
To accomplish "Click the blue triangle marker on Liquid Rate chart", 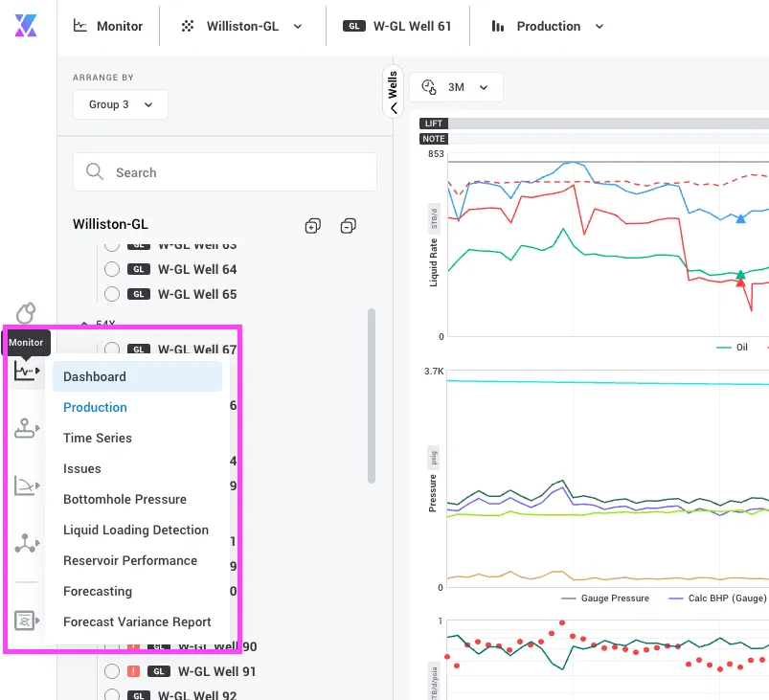I will 740,218.
